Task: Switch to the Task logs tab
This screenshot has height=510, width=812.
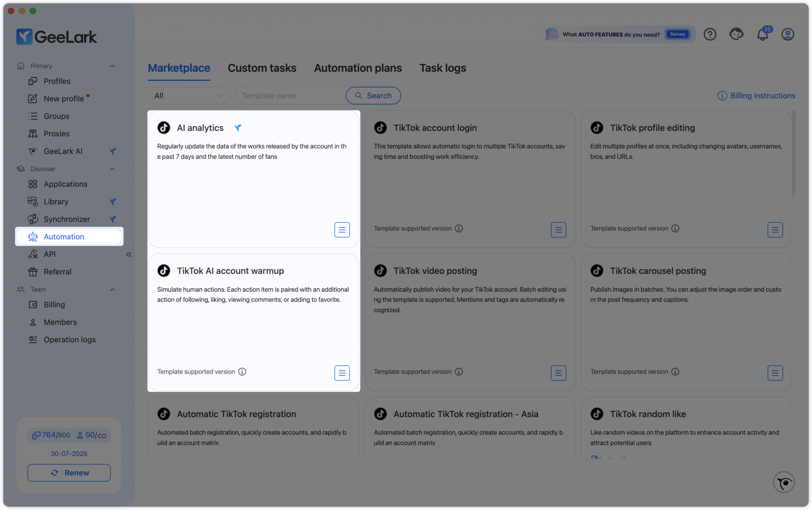Action: point(442,68)
